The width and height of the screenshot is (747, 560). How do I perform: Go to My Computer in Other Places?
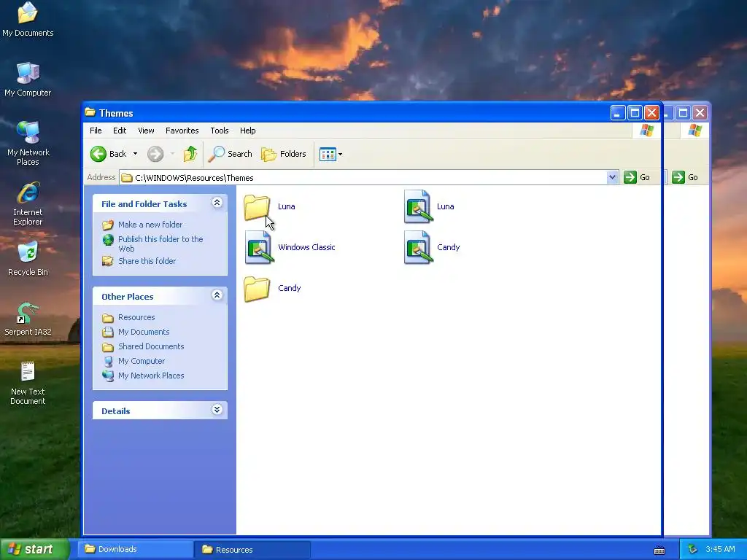click(x=134, y=361)
